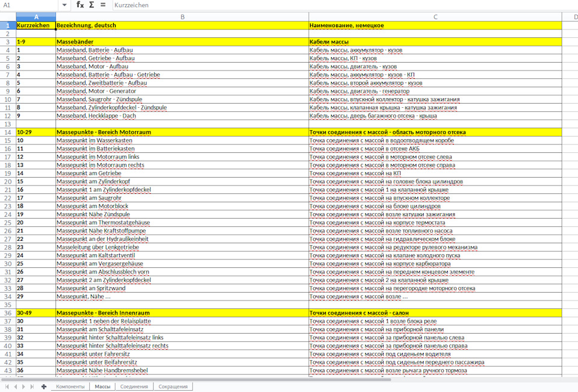This screenshot has height=392, width=578.
Task: Open the Name Box dropdown arrow
Action: (x=64, y=5)
